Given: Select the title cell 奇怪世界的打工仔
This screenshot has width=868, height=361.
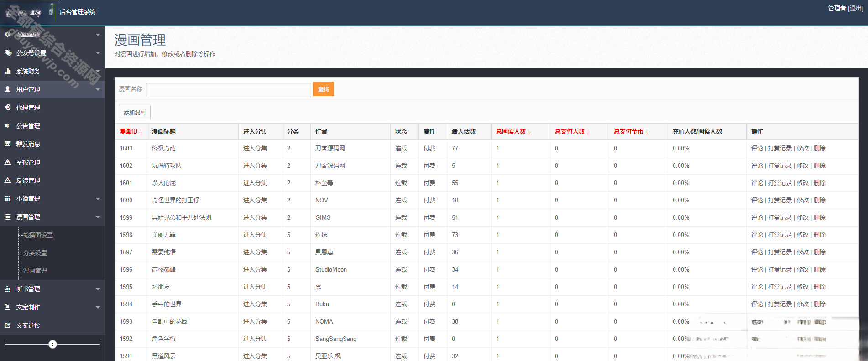Looking at the screenshot, I should coord(176,200).
